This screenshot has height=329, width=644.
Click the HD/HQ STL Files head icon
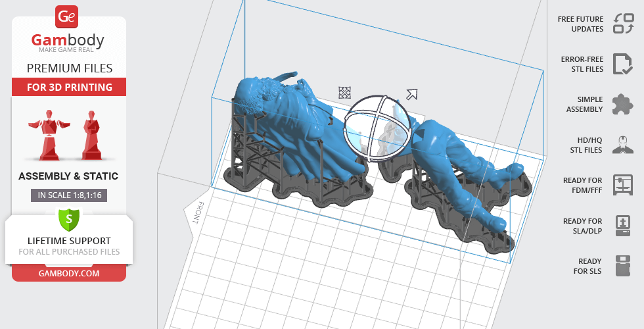pos(622,144)
